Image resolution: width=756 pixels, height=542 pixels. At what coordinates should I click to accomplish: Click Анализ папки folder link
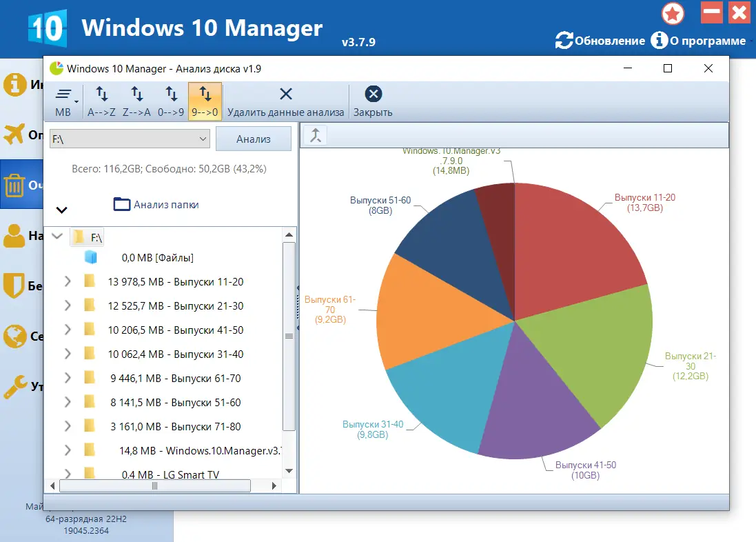[x=156, y=205]
